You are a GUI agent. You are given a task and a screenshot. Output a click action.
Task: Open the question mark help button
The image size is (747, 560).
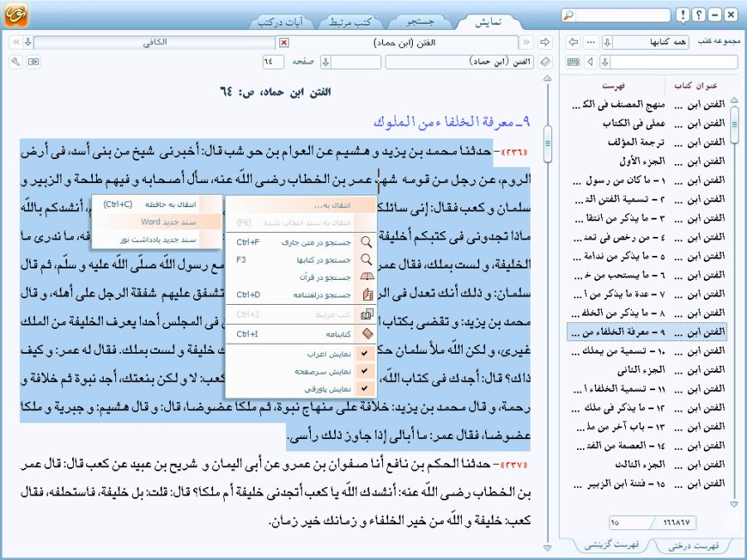click(x=698, y=15)
